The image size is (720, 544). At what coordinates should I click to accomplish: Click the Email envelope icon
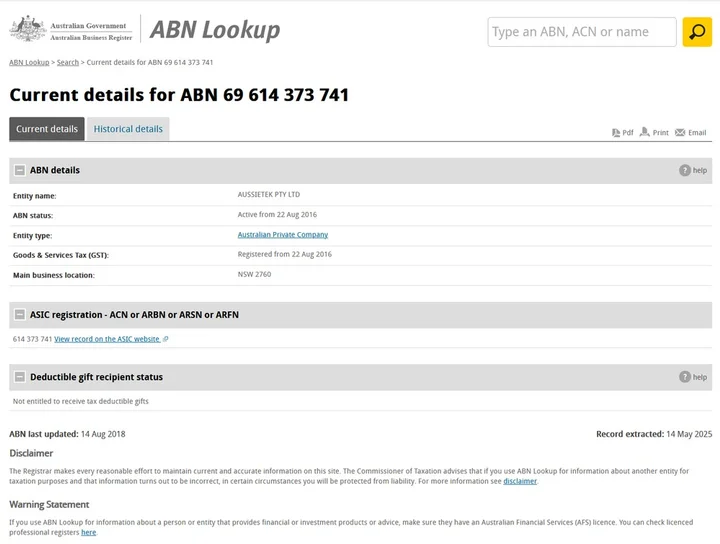click(680, 132)
